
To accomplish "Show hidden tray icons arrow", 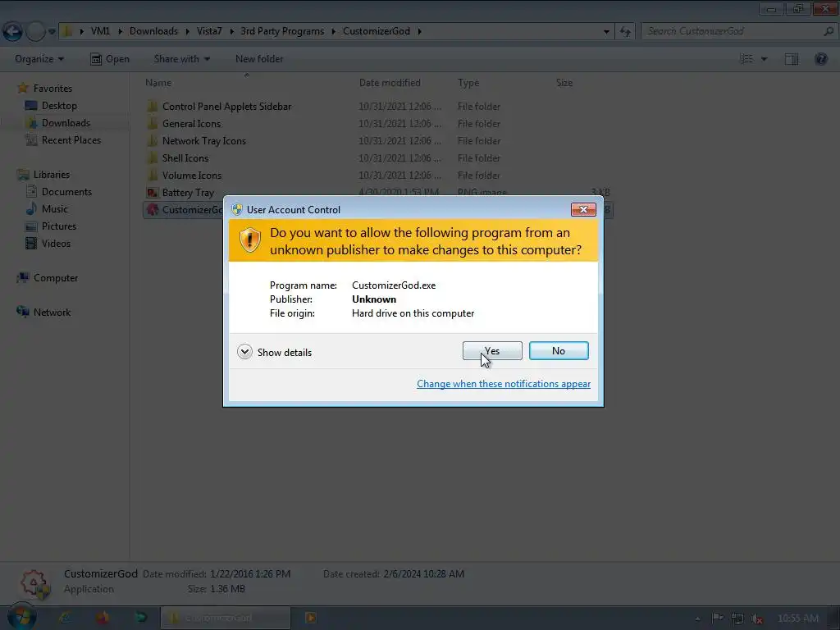I will point(697,619).
